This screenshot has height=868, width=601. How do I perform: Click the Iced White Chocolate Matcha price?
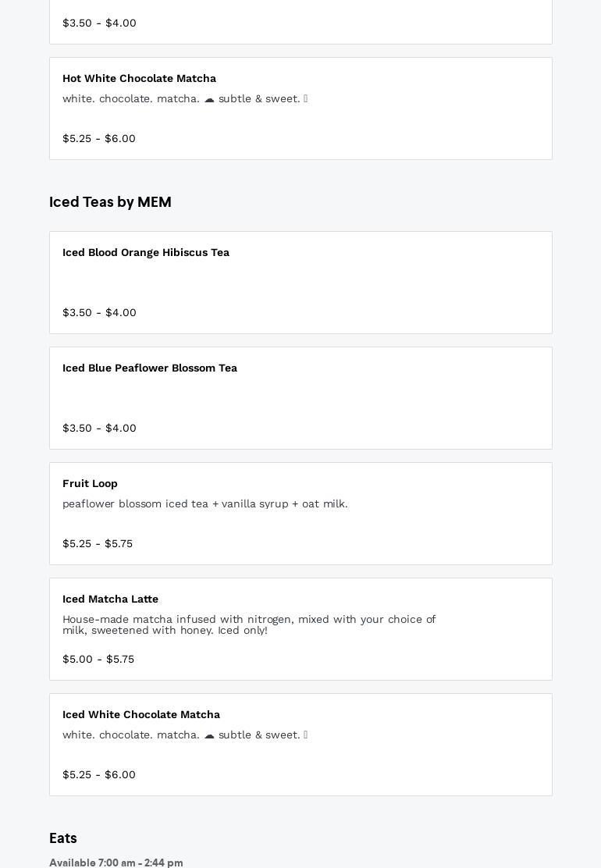(x=99, y=775)
